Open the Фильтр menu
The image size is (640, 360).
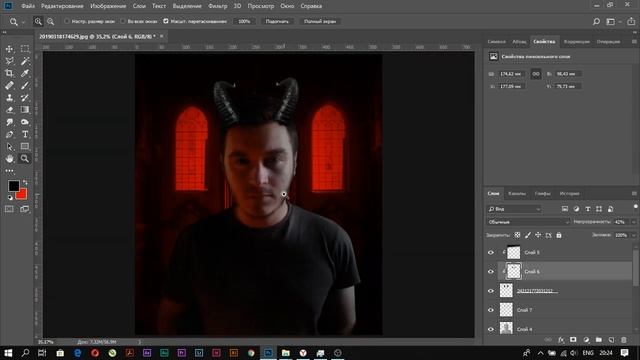(218, 6)
